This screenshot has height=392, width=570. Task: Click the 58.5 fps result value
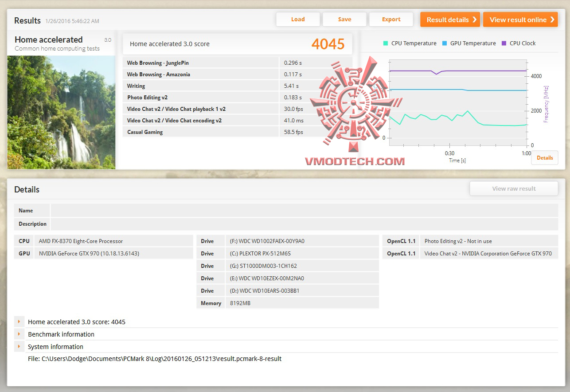coord(293,132)
